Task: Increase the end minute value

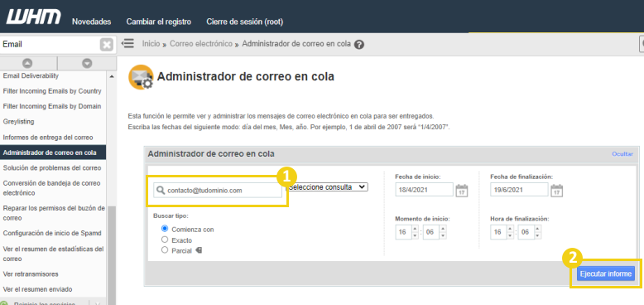Action: 537,229
